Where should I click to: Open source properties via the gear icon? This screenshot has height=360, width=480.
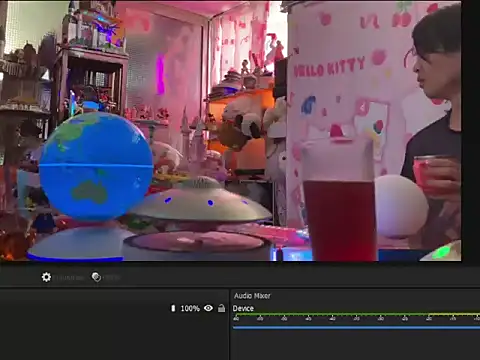(46, 277)
